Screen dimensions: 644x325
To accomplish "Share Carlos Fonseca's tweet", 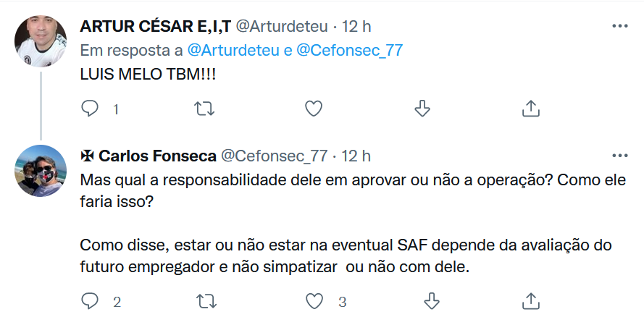I will click(x=530, y=300).
